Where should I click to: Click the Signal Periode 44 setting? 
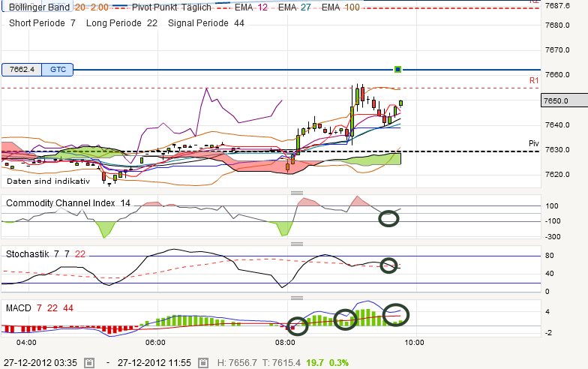[205, 23]
